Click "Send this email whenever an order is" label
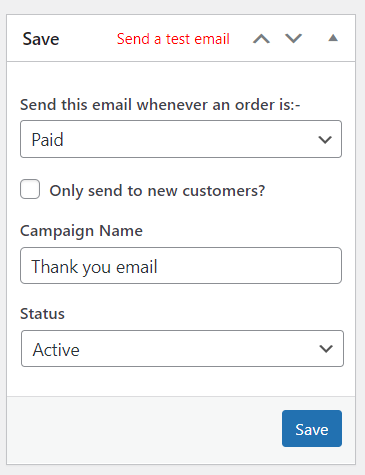Image resolution: width=365 pixels, height=475 pixels. click(x=160, y=105)
